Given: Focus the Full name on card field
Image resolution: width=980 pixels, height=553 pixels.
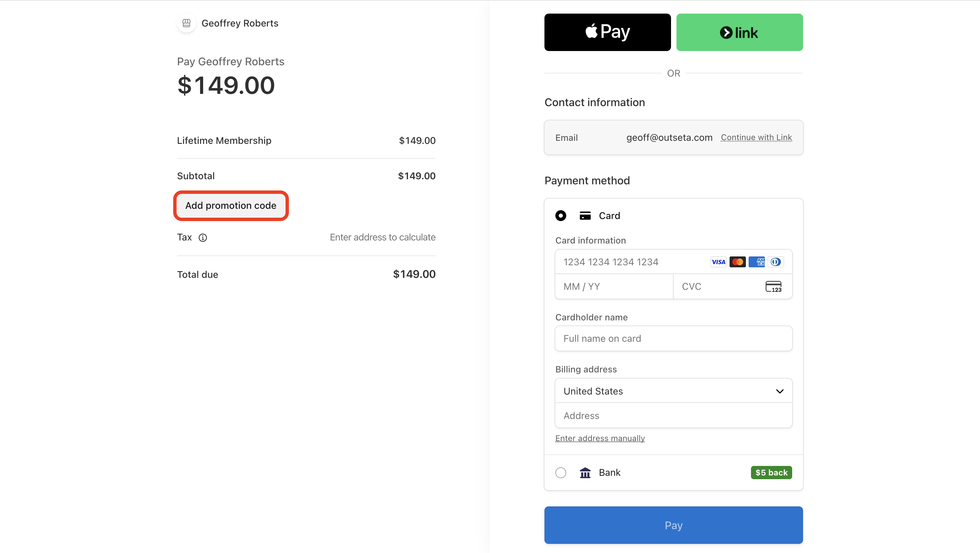Looking at the screenshot, I should pos(673,338).
